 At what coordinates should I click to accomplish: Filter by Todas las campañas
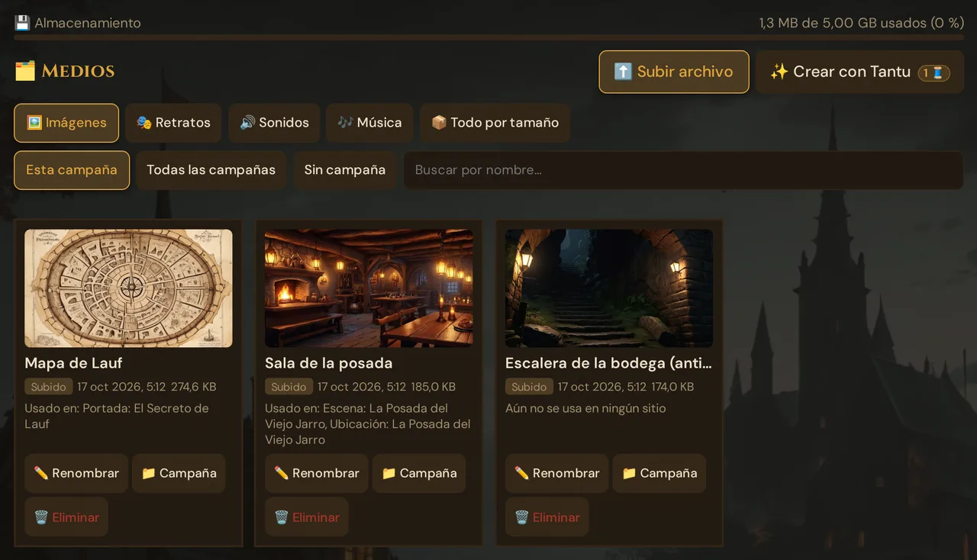(211, 170)
